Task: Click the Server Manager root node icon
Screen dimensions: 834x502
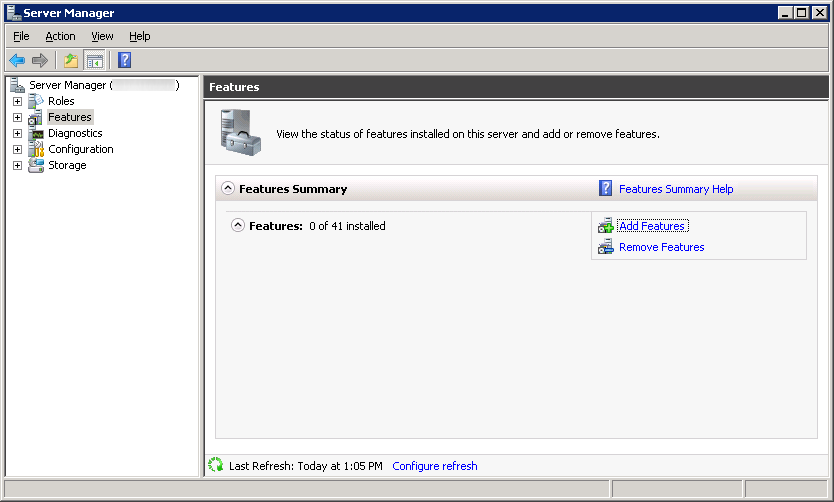Action: (x=17, y=85)
